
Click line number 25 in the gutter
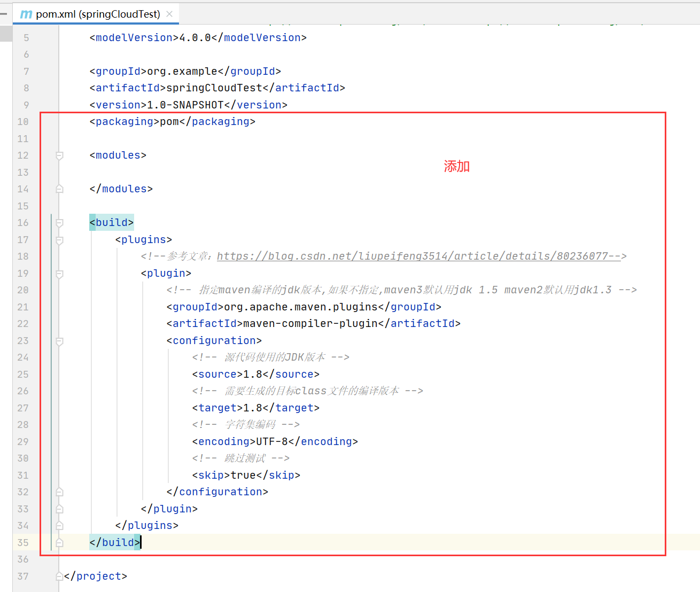(x=23, y=375)
